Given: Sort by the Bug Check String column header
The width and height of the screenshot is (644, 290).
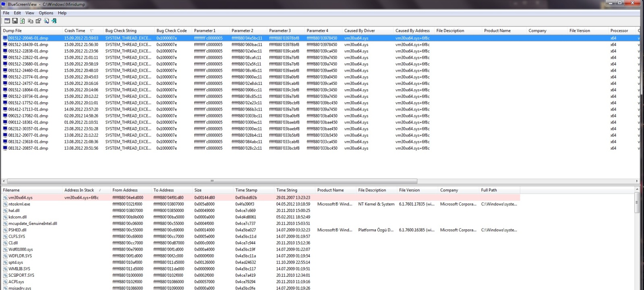Looking at the screenshot, I should (129, 31).
